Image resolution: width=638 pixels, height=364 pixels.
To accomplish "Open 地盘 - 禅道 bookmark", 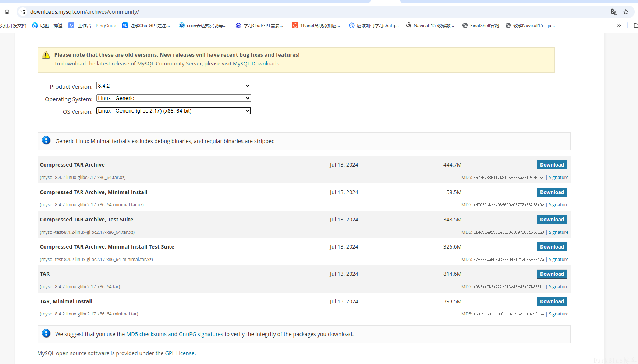I will pyautogui.click(x=47, y=25).
